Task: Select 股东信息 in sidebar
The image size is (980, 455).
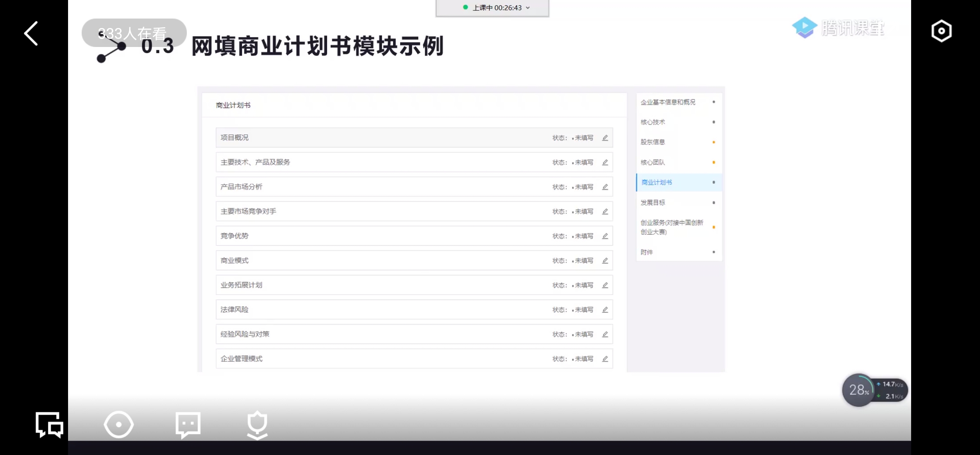Action: pos(679,142)
